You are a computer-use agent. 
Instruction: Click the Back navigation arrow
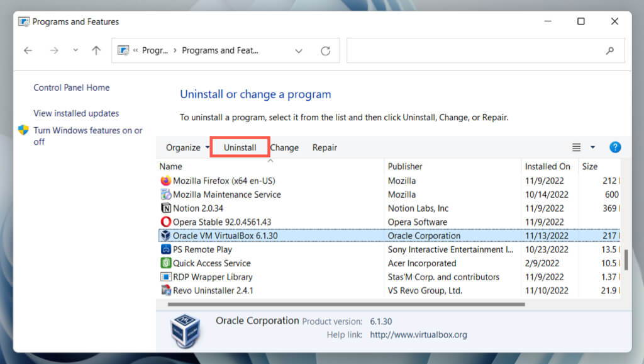click(x=28, y=50)
